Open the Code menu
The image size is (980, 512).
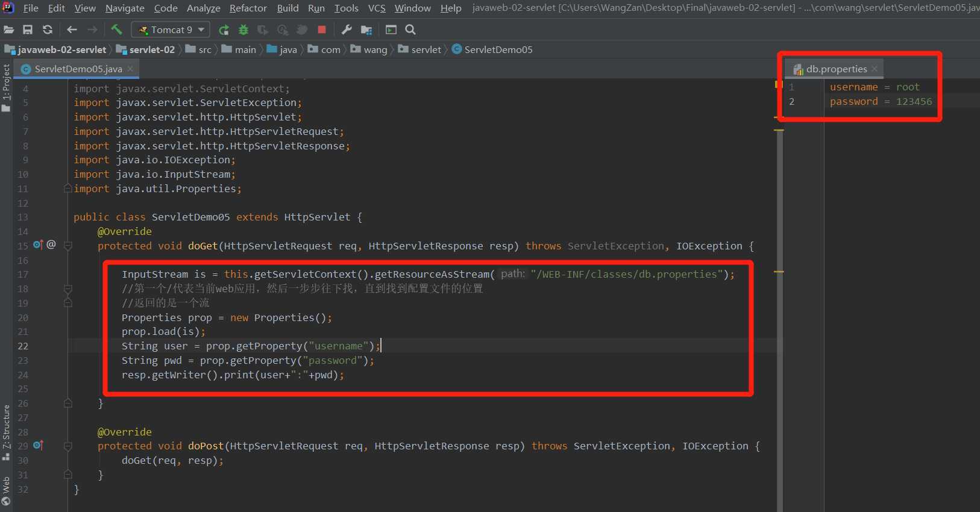click(166, 8)
